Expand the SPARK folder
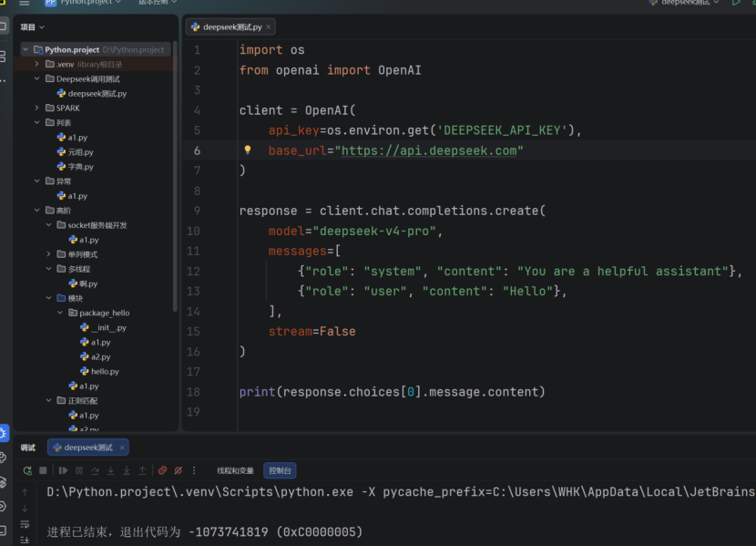The width and height of the screenshot is (756, 546). point(37,108)
